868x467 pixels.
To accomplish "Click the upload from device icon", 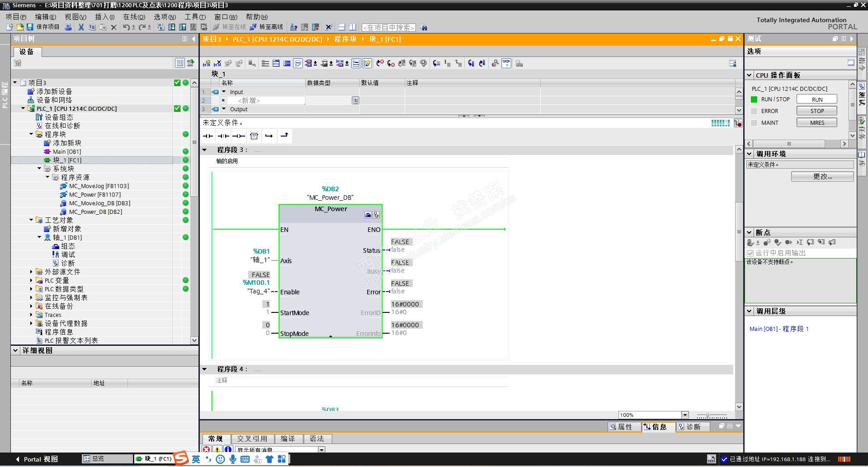I will [183, 27].
